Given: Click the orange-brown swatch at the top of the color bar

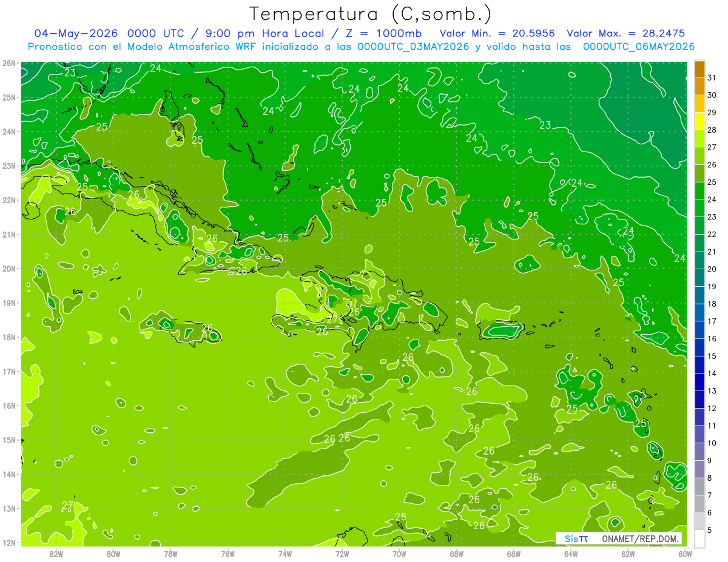Looking at the screenshot, I should pos(699,69).
